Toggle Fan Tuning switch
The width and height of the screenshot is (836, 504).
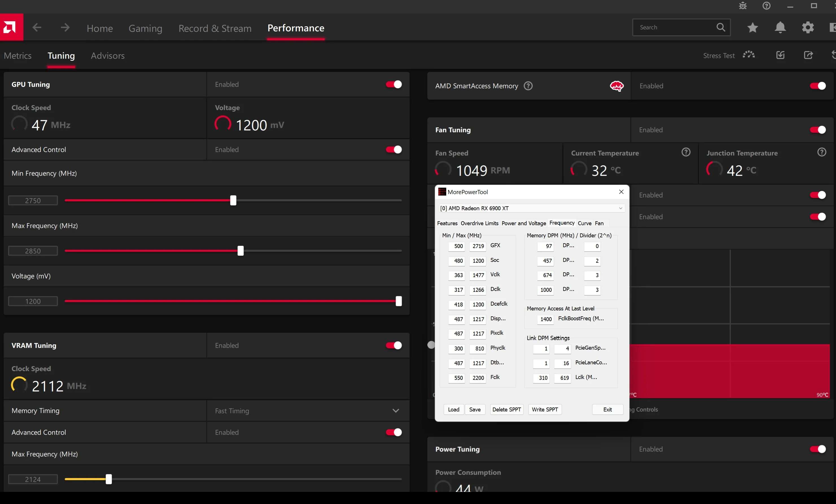818,130
